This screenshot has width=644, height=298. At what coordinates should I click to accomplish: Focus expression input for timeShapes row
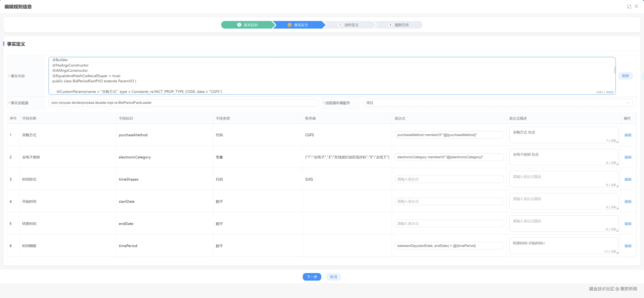(449, 179)
